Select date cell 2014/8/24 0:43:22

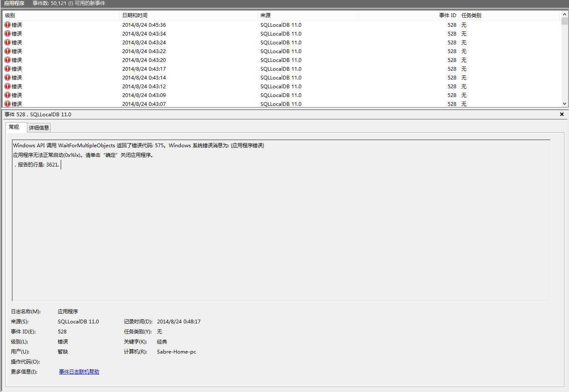(x=144, y=51)
